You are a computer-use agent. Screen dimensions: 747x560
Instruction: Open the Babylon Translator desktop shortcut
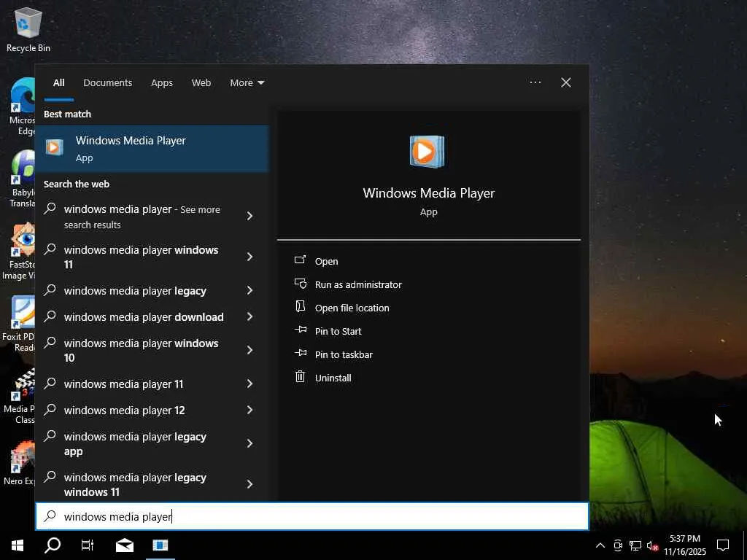click(23, 179)
